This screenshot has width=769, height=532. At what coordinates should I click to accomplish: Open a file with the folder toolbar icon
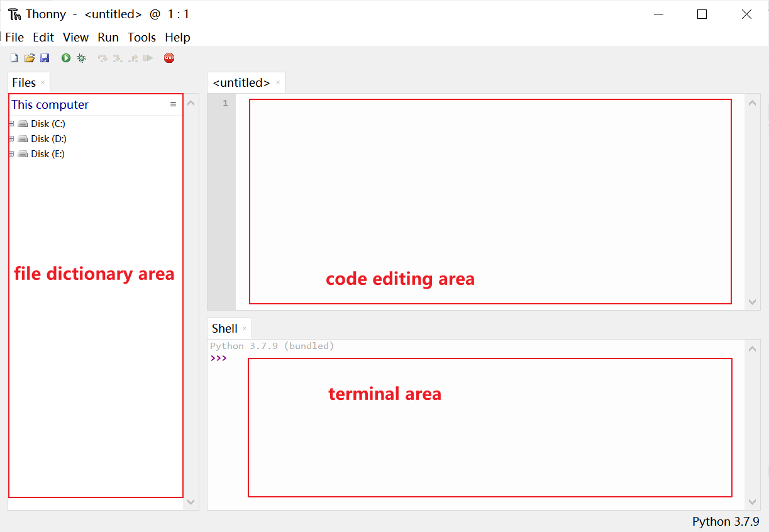pos(30,57)
